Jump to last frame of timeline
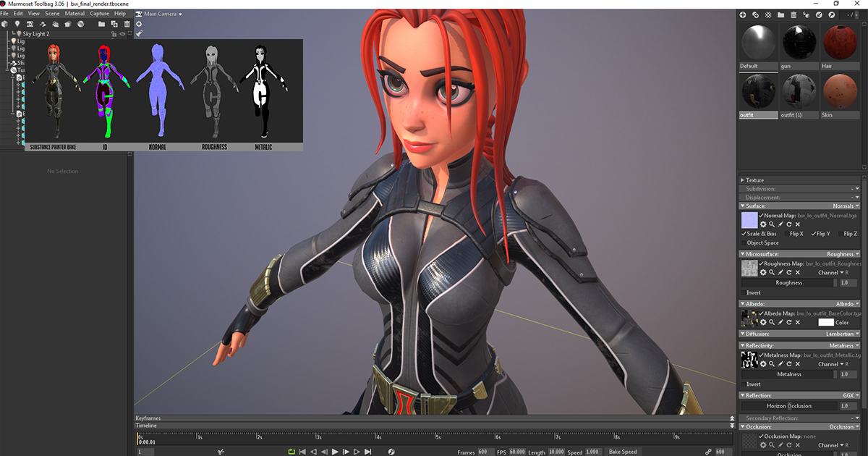This screenshot has width=868, height=456. tap(367, 452)
